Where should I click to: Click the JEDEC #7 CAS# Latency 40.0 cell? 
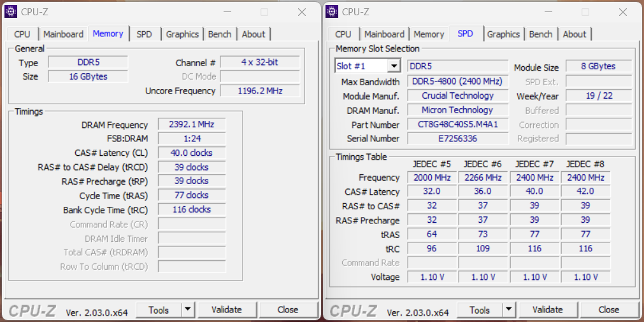[x=534, y=191]
